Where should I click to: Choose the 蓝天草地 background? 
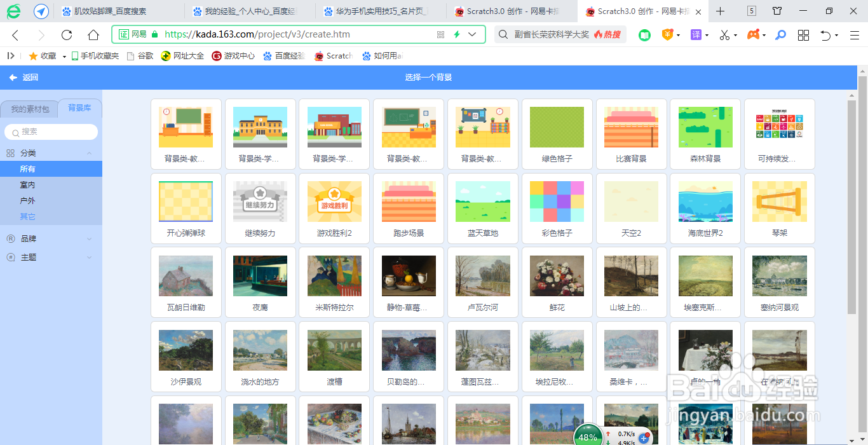coord(483,209)
